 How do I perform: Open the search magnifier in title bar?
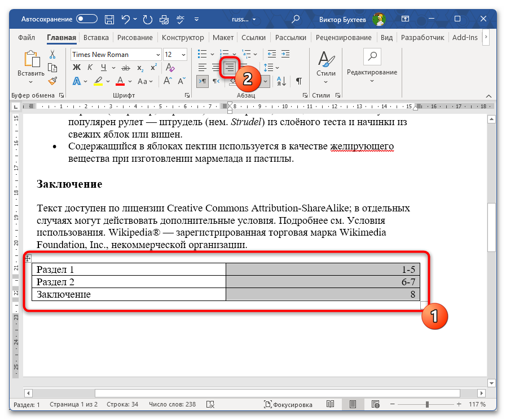[x=295, y=19]
